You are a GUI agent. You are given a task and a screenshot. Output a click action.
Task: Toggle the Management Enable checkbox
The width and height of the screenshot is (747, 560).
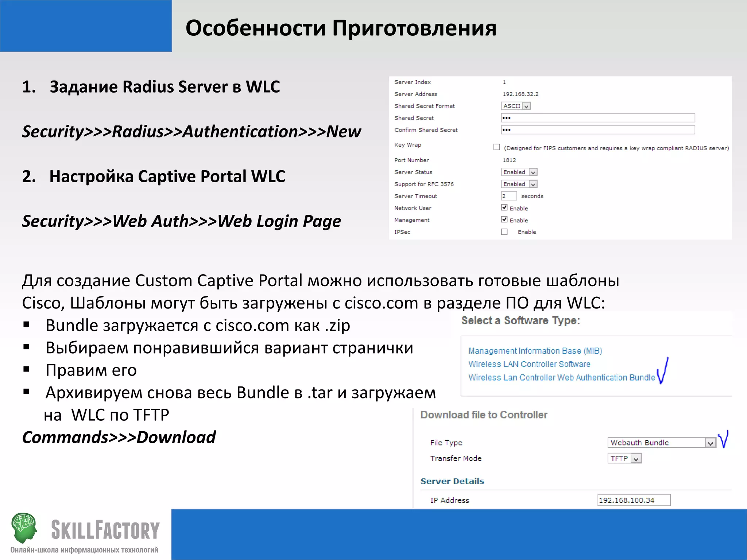(x=504, y=219)
